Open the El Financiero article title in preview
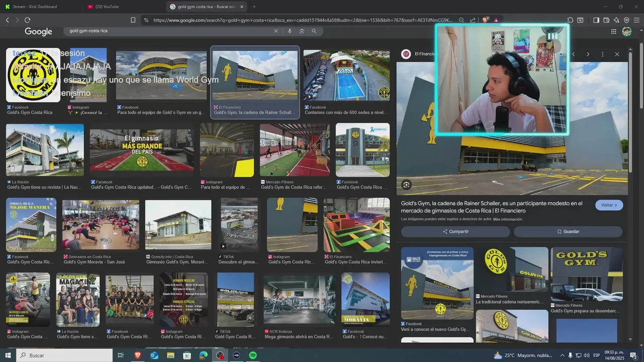The image size is (644, 362). [x=492, y=207]
